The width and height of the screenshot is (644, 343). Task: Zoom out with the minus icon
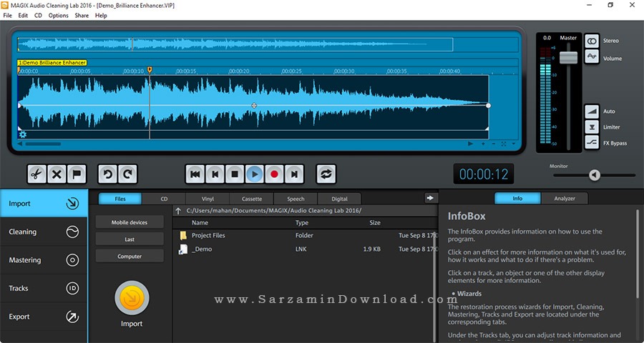point(493,144)
